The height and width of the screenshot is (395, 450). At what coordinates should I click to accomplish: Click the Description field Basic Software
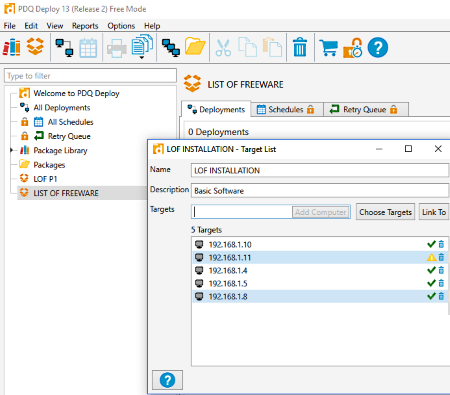(x=320, y=191)
